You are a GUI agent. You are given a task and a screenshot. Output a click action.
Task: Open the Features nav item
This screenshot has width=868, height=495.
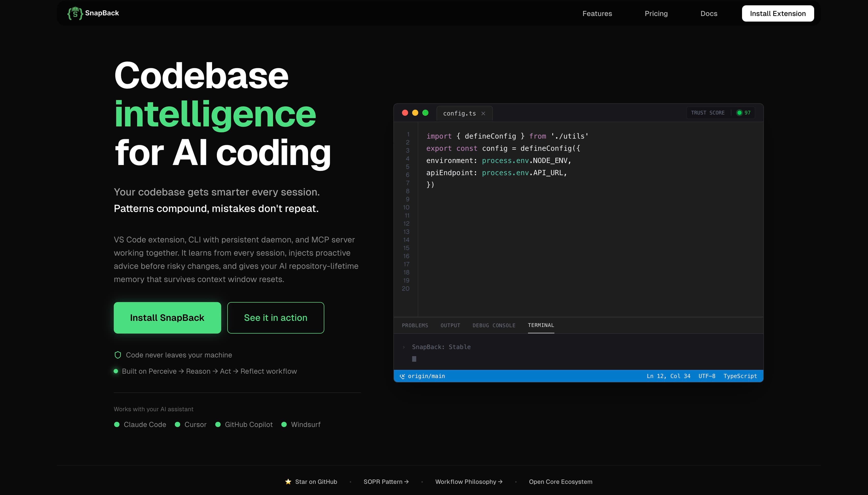pos(597,14)
